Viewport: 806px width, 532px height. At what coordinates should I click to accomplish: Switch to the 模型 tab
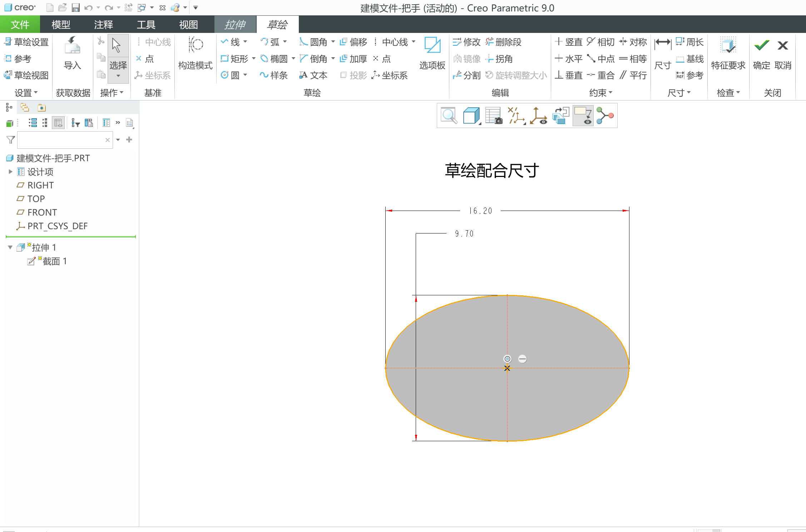tap(61, 25)
